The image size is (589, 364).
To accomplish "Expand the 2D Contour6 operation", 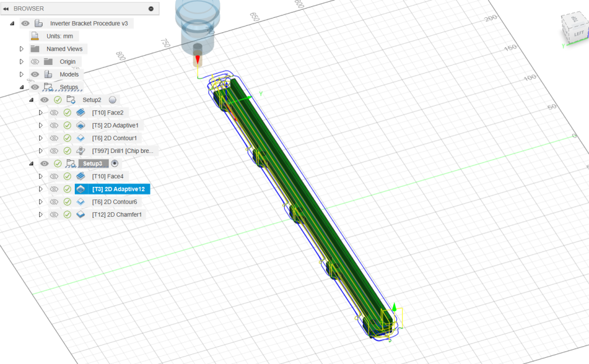I will click(40, 202).
